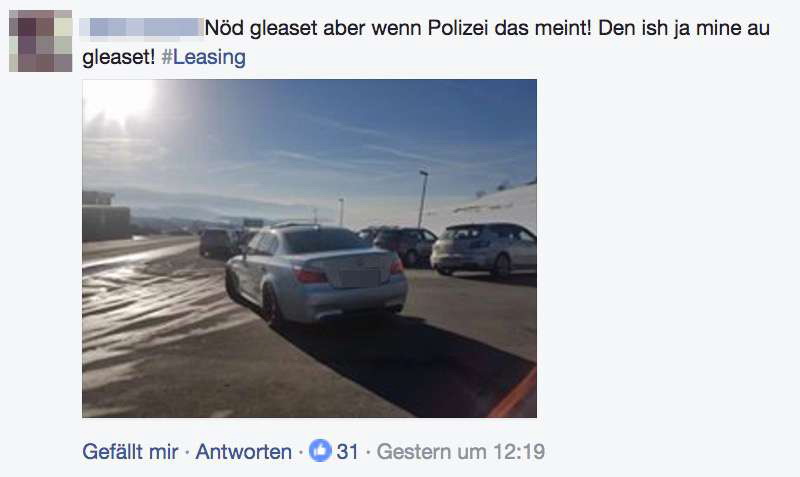Click the #Leasing hashtag

tap(204, 57)
